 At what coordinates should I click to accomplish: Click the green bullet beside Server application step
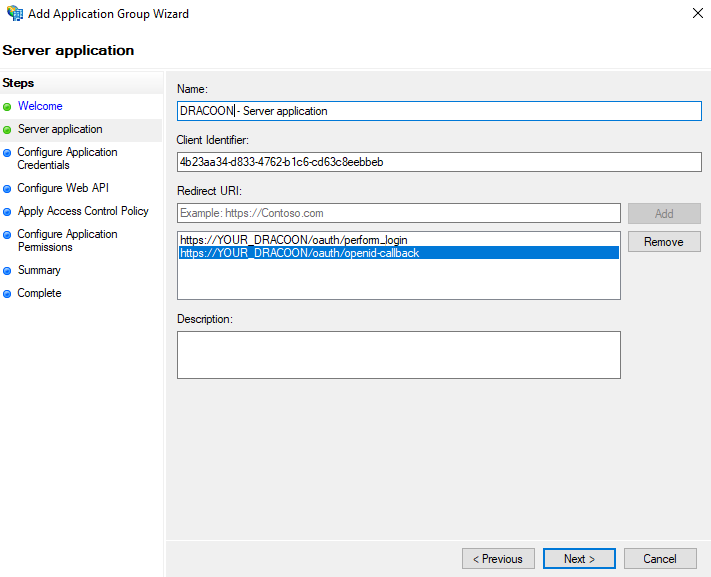pyautogui.click(x=7, y=130)
